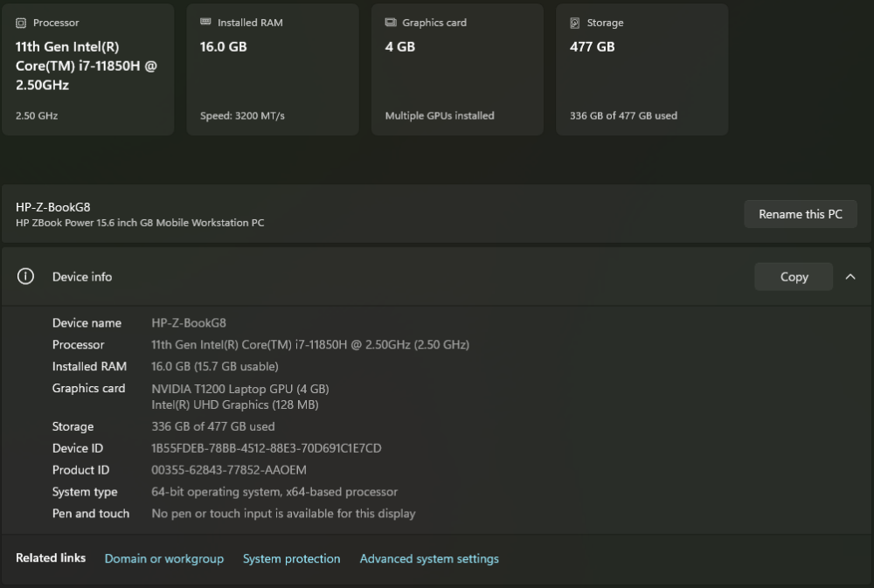Image resolution: width=874 pixels, height=588 pixels.
Task: Open Advanced system settings link
Action: (429, 558)
